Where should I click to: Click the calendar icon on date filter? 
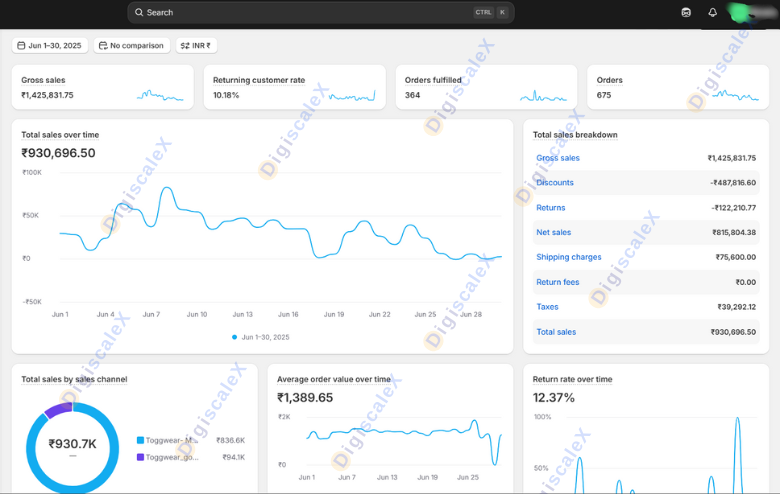pos(22,45)
